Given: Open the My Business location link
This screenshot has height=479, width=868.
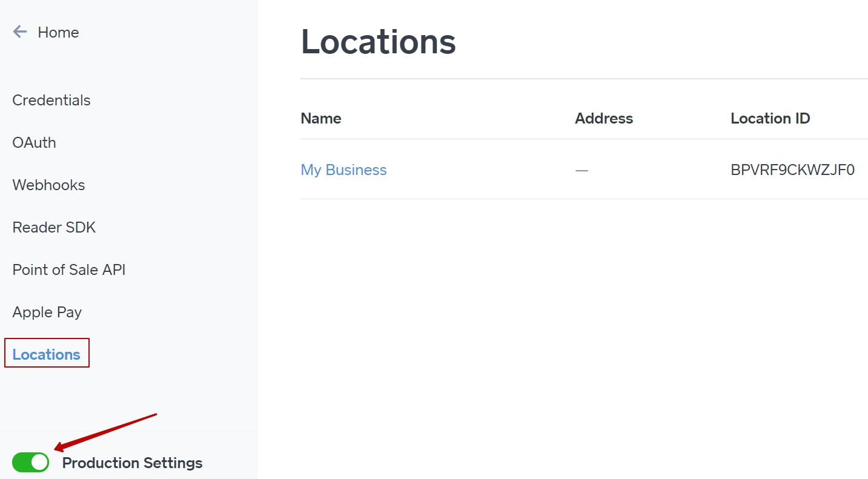Looking at the screenshot, I should tap(343, 170).
